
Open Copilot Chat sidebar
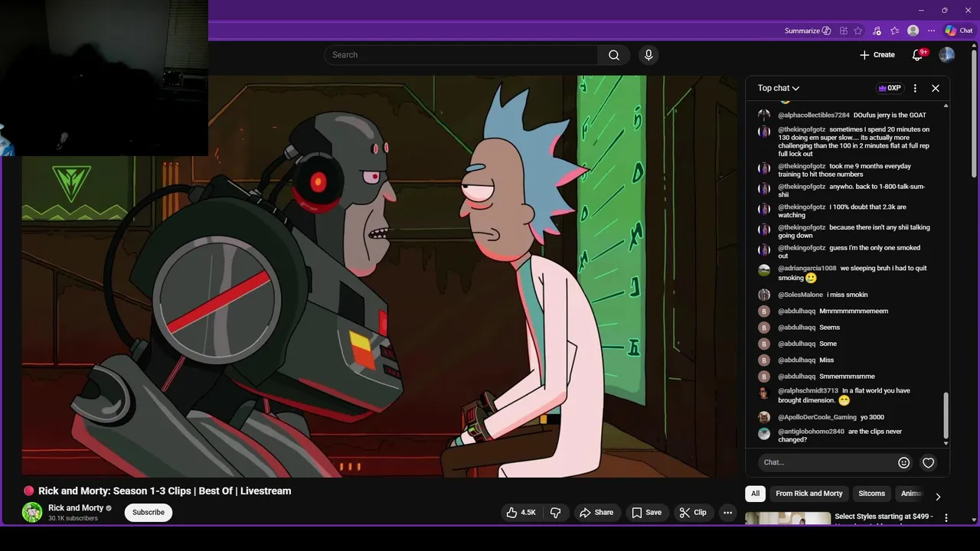[959, 31]
